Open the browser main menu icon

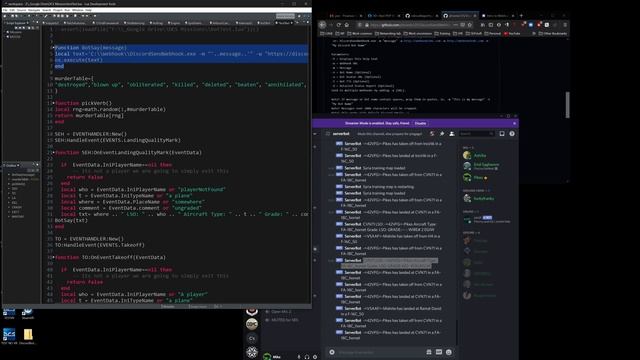click(x=565, y=25)
